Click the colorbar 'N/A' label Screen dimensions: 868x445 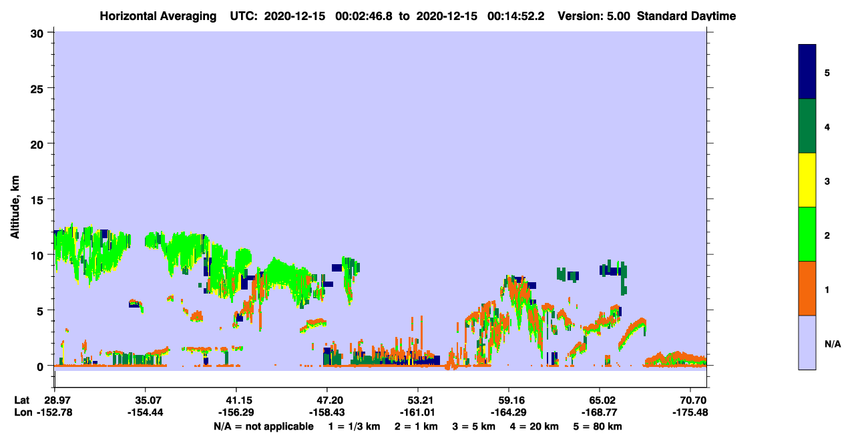pyautogui.click(x=833, y=344)
